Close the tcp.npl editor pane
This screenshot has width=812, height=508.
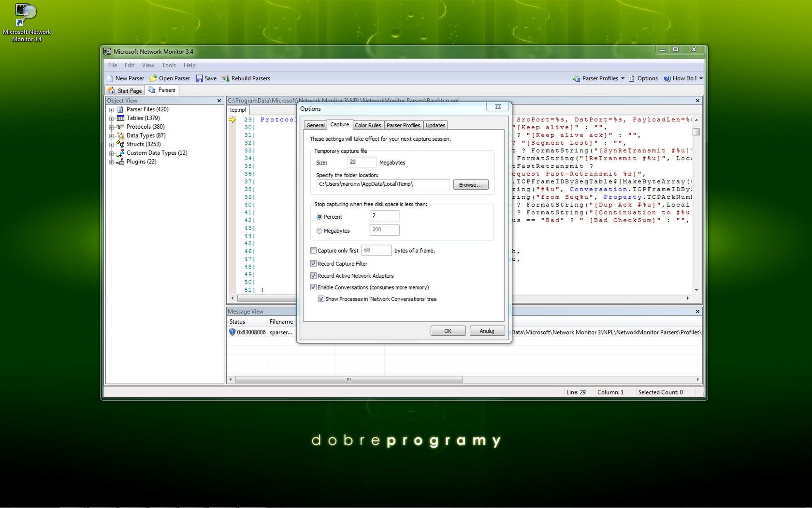pyautogui.click(x=697, y=101)
